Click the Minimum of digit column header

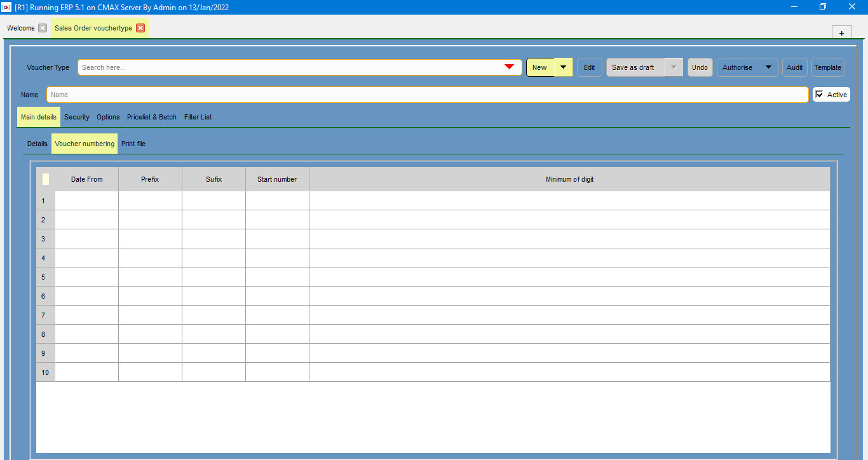point(569,179)
